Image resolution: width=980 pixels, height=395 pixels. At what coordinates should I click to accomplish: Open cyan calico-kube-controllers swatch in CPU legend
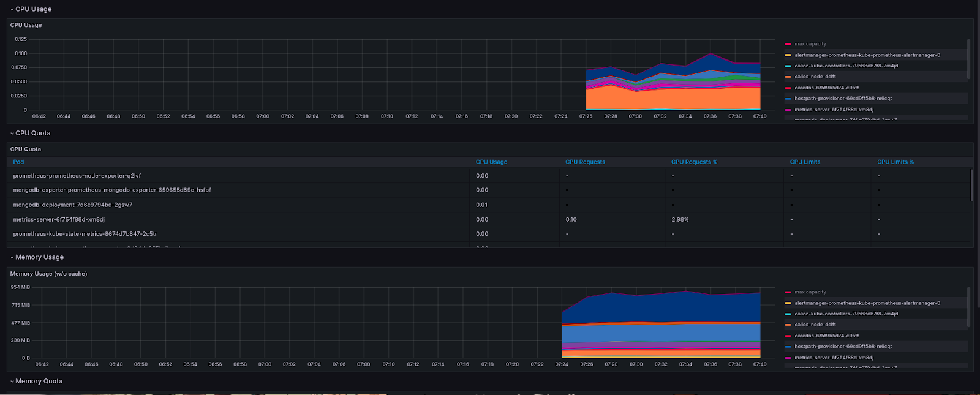click(x=788, y=66)
